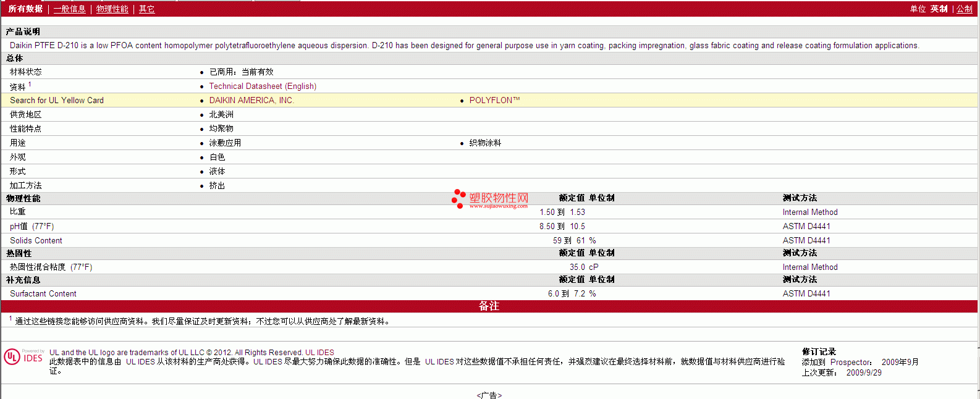This screenshot has width=980, height=399.
Task: Select the 涂敷应用 value
Action: click(x=225, y=143)
